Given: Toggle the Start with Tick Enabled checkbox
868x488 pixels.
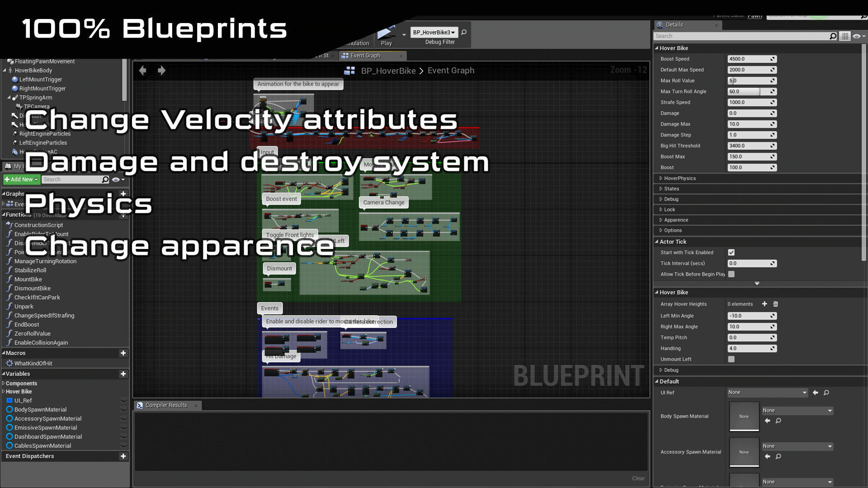Looking at the screenshot, I should point(731,253).
